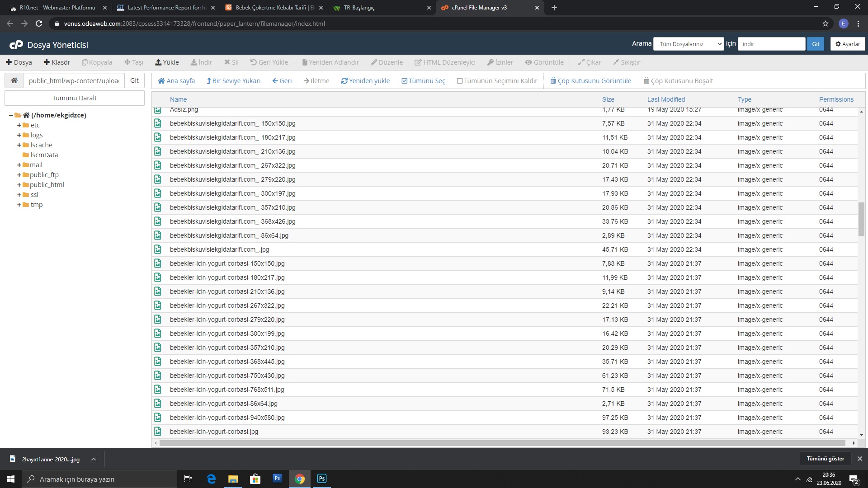Go to Ana sayfa in file pane
868x488 pixels.
point(176,81)
